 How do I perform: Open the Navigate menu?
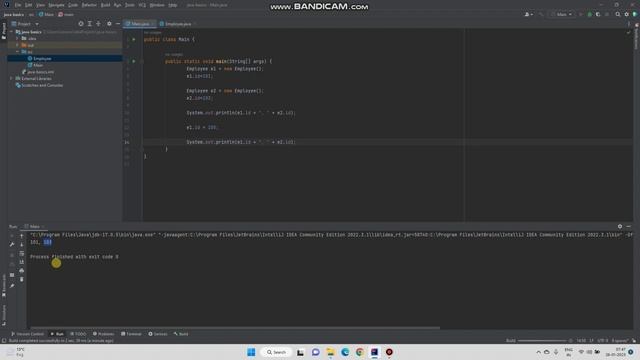(57, 5)
